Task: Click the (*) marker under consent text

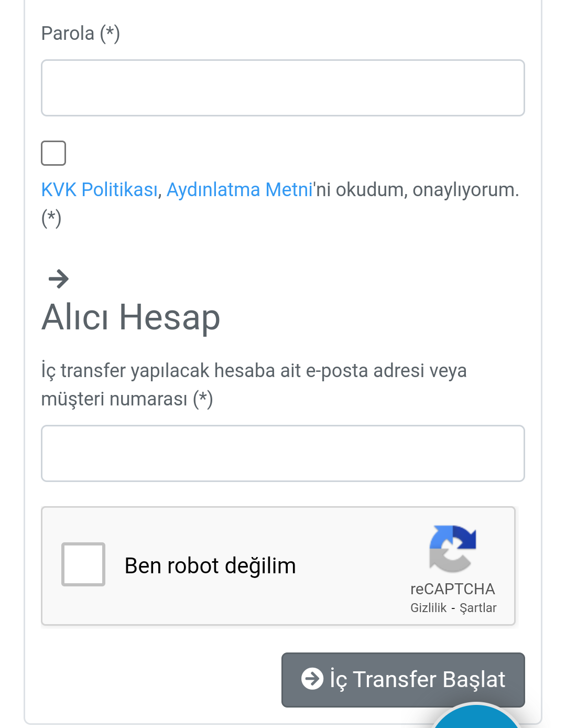Action: 51,218
